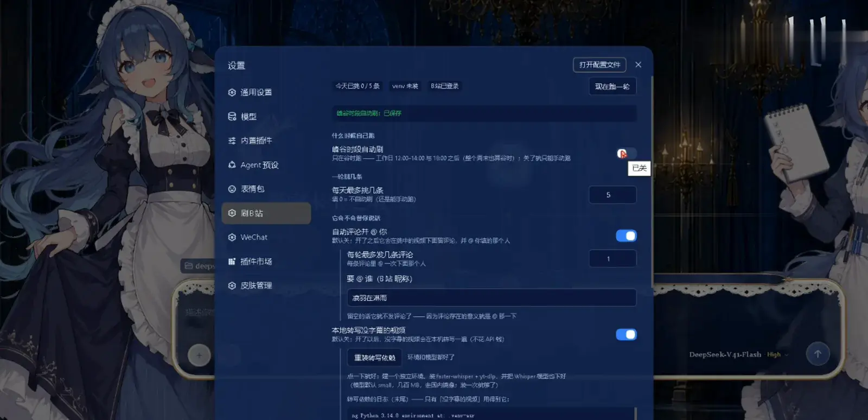This screenshot has height=420, width=868.
Task: Expand the High level dropdown
Action: (x=778, y=354)
